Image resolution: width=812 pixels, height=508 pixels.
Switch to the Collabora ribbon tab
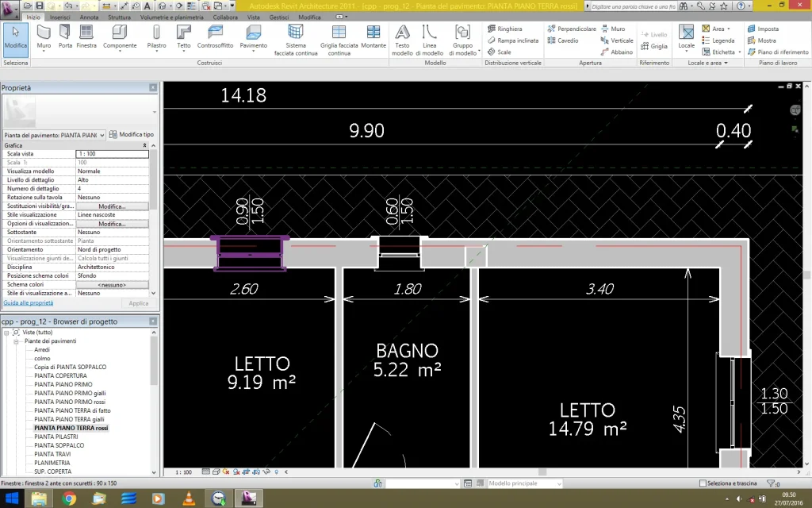[x=225, y=17]
